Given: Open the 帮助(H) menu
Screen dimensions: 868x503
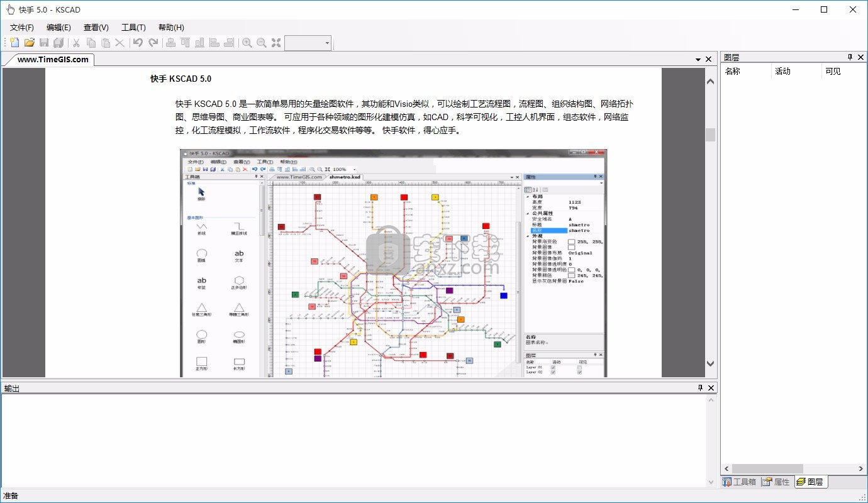Looking at the screenshot, I should 171,28.
